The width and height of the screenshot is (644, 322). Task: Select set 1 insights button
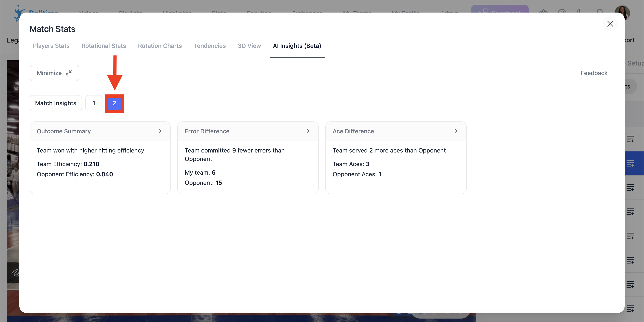(x=94, y=103)
